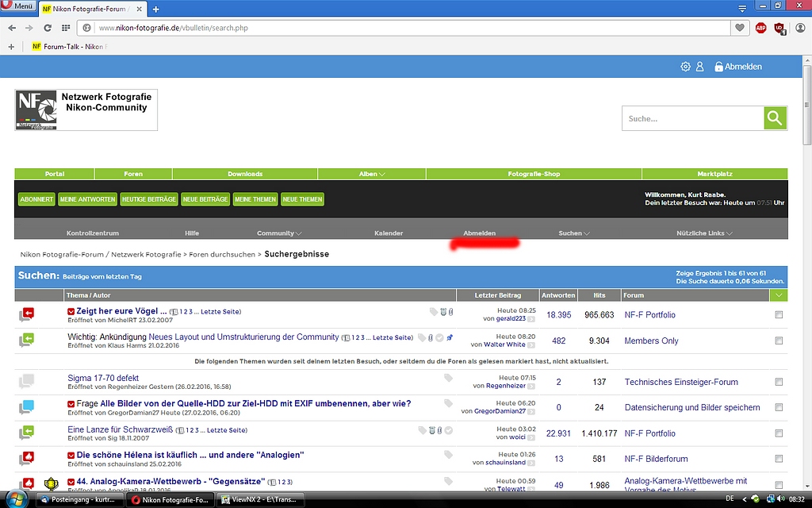The width and height of the screenshot is (812, 508).
Task: Click the NEUE THEMEN button
Action: tap(302, 199)
